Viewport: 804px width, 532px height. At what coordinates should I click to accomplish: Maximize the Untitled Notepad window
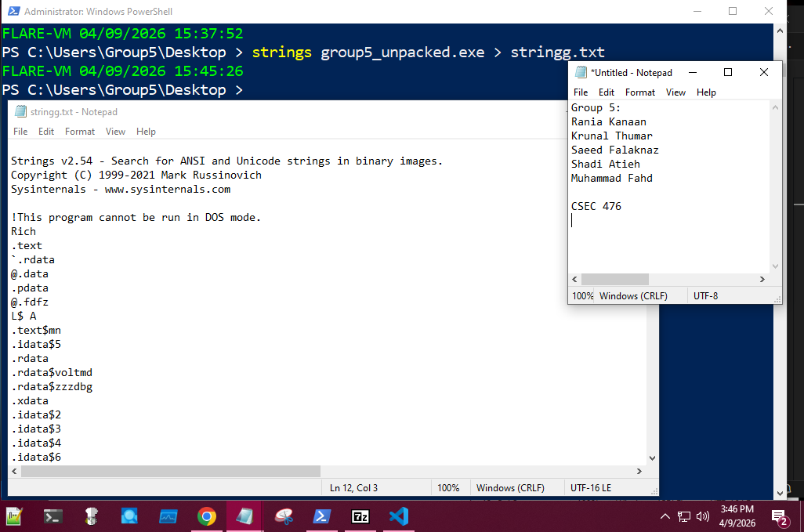[x=728, y=72]
